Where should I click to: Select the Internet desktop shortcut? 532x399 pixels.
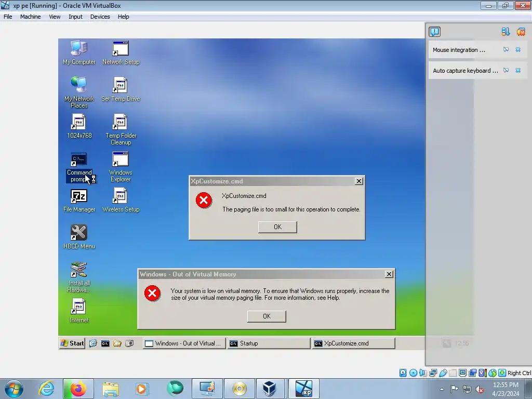[x=79, y=311]
